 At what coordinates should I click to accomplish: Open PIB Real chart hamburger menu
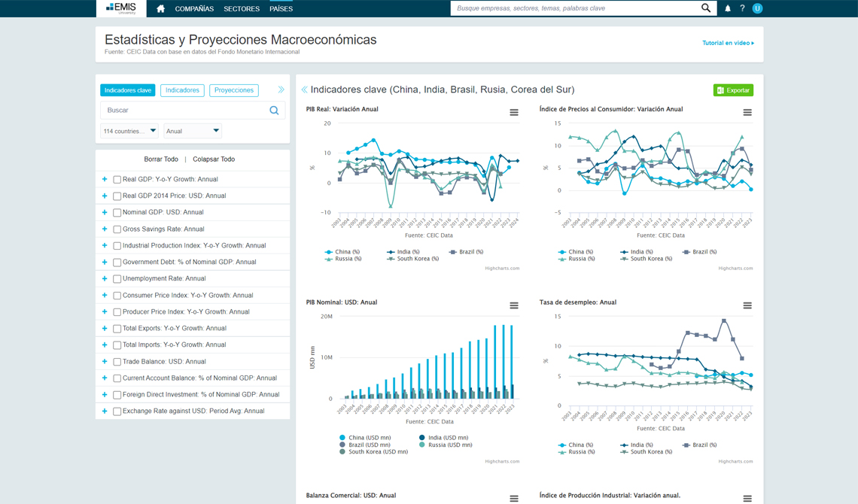coord(514,113)
